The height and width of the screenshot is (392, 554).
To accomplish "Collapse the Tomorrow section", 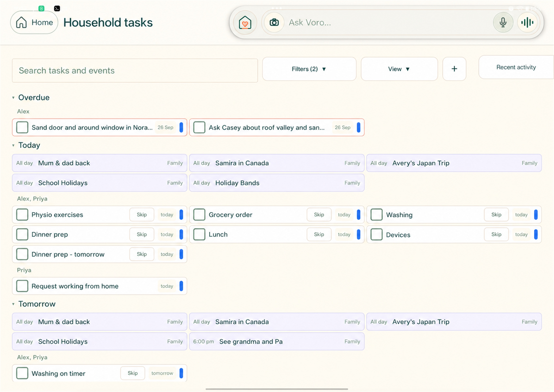I will [13, 304].
